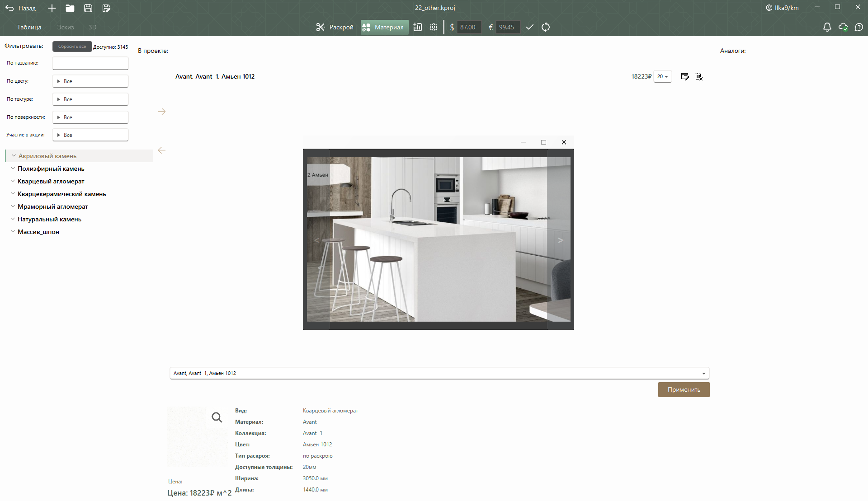The image size is (868, 501).
Task: Magnify the material texture thumbnail
Action: pyautogui.click(x=217, y=417)
